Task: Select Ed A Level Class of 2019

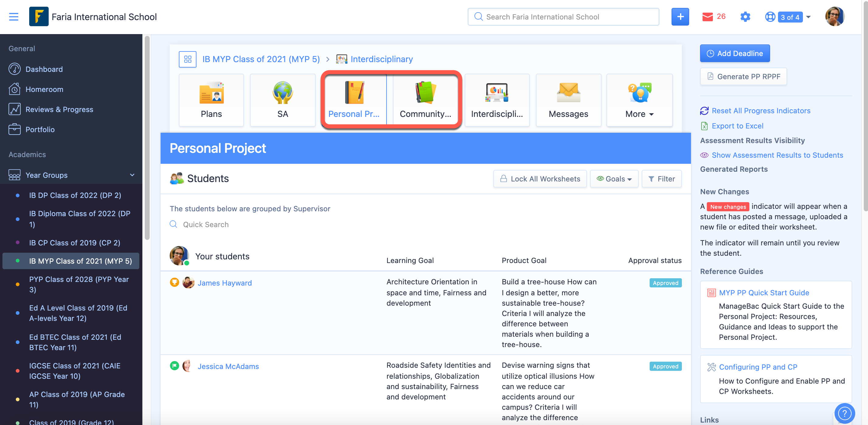Action: (x=78, y=313)
